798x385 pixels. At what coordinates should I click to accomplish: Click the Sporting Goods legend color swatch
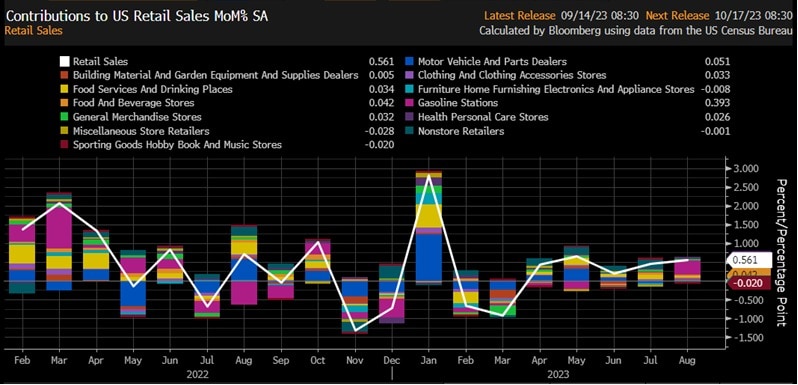64,145
